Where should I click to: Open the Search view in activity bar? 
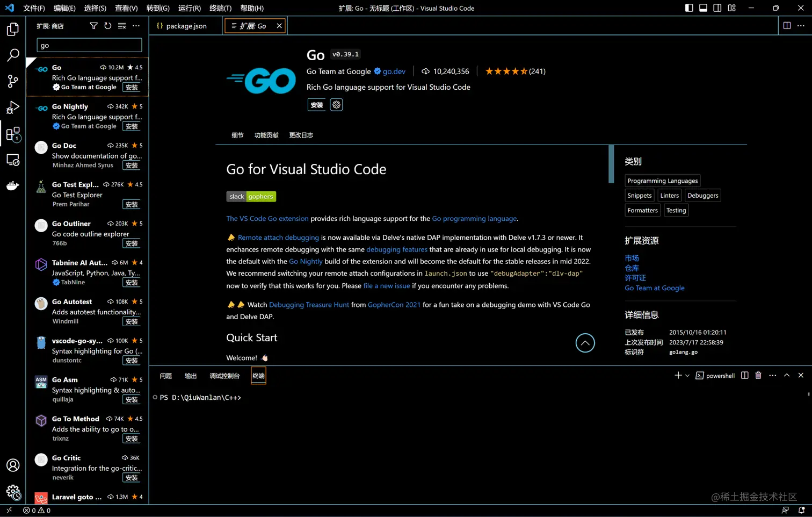13,55
